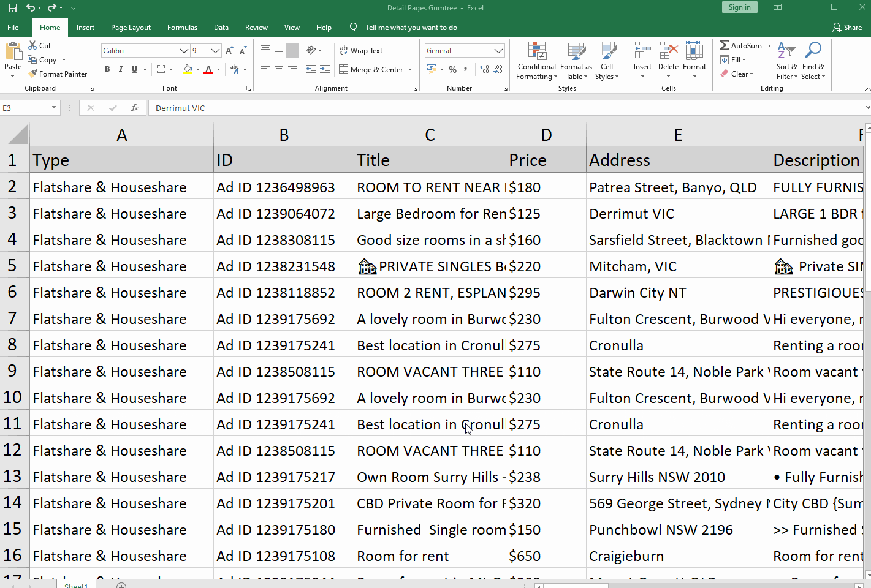Screen dimensions: 871x588
Task: Click the Sign in button
Action: [739, 7]
